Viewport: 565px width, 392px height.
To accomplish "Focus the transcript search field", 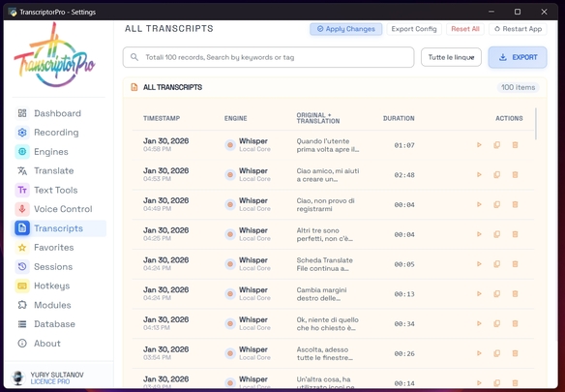I will coord(268,57).
